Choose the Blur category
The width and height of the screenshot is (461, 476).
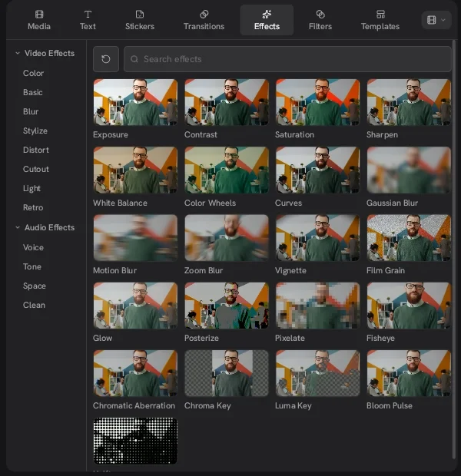(x=31, y=111)
